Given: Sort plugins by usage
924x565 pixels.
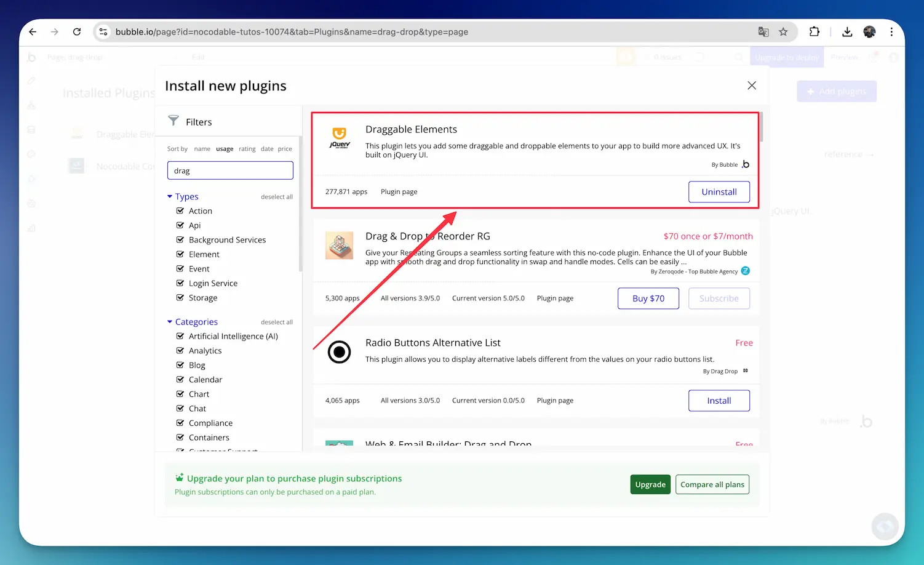Looking at the screenshot, I should [x=225, y=149].
